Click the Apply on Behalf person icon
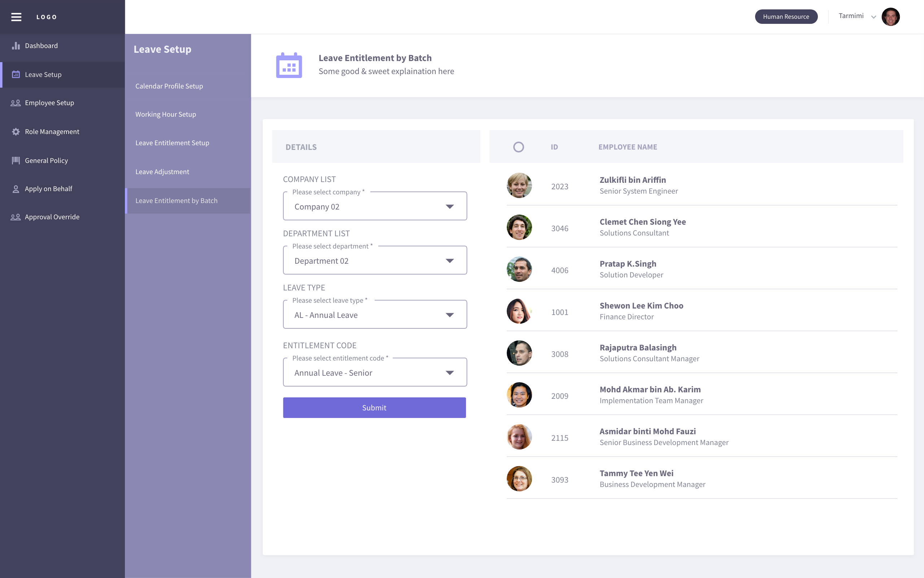This screenshot has height=578, width=924. (16, 189)
